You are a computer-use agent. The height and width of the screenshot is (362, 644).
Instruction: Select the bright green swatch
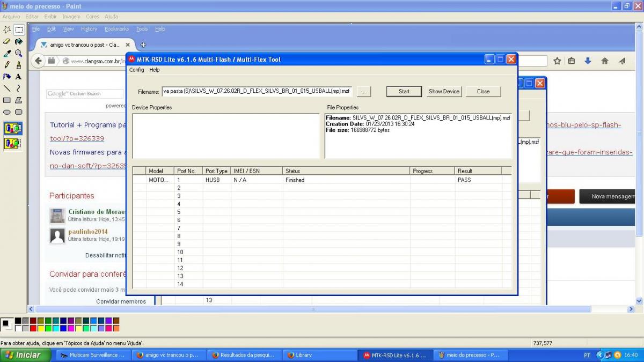tap(48, 328)
